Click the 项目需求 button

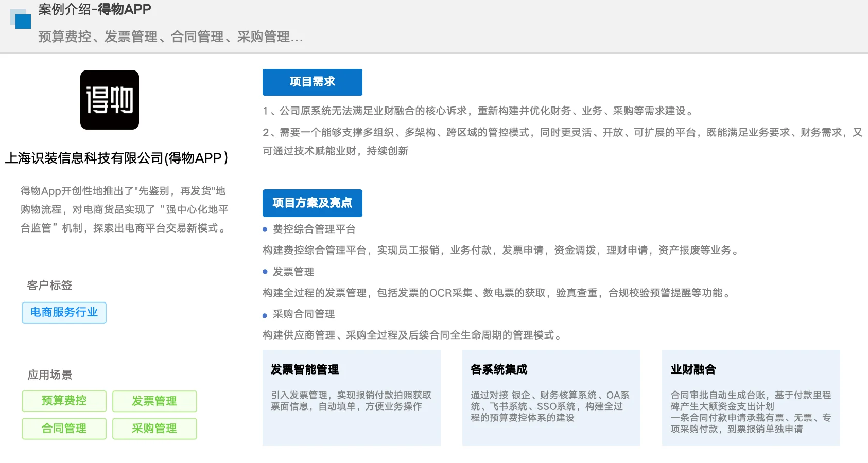tap(313, 82)
